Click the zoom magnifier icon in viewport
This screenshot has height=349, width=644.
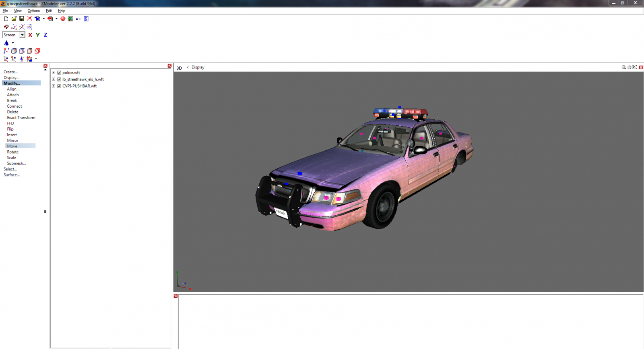point(623,67)
